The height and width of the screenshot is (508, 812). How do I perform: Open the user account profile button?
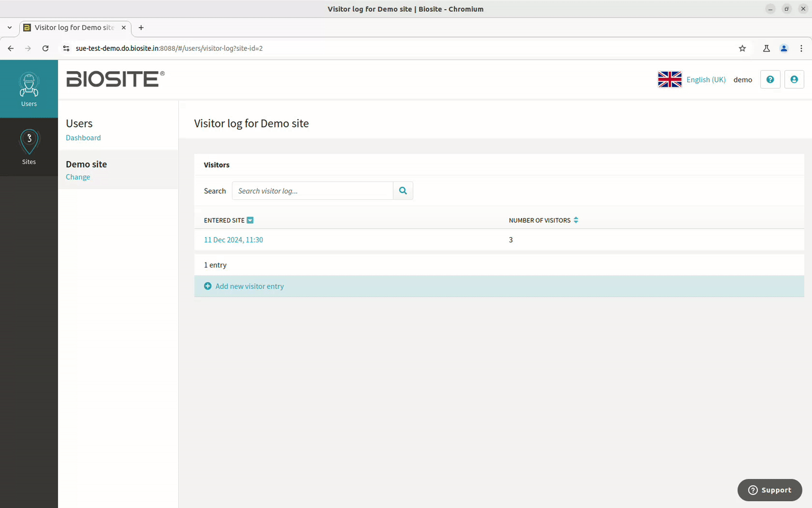[x=794, y=80]
